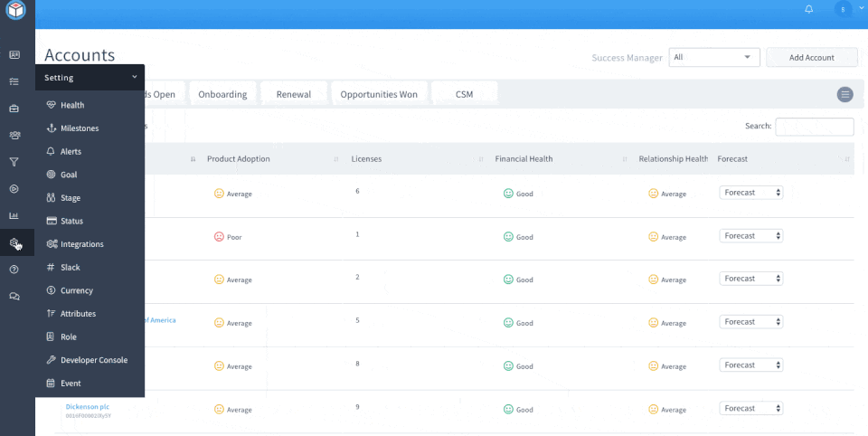
Task: Open the Dickenson plc account link
Action: click(88, 407)
